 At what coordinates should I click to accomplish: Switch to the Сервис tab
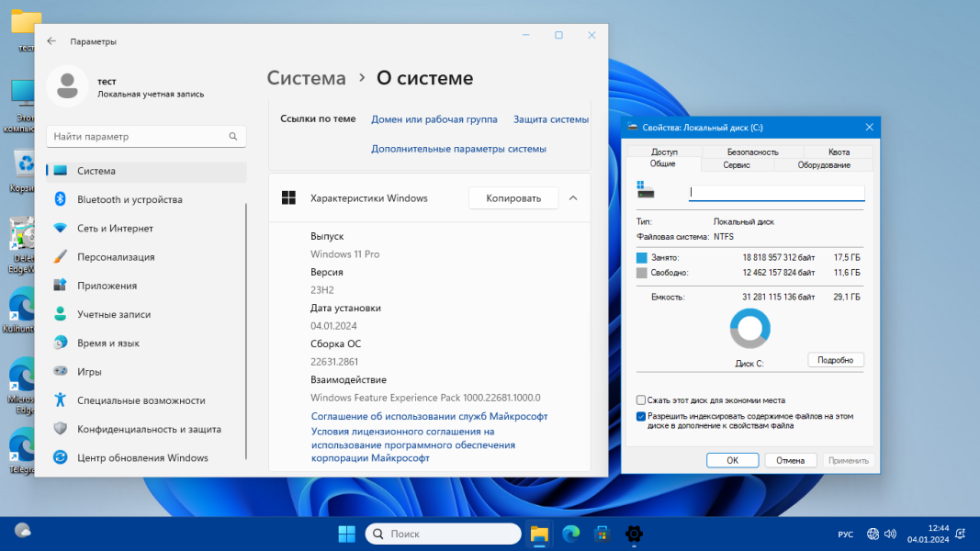point(737,165)
